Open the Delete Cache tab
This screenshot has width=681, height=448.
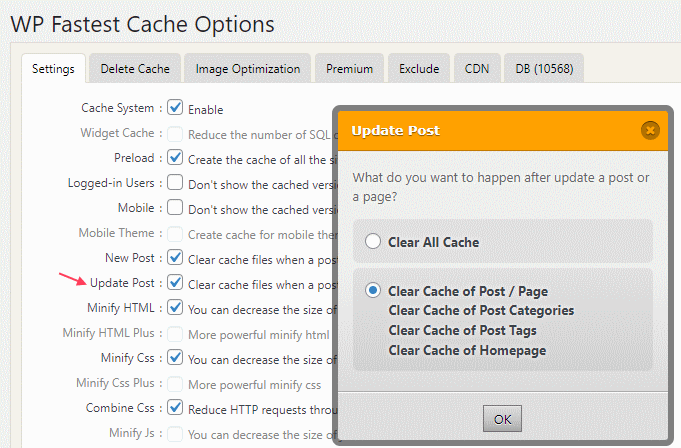pos(135,69)
